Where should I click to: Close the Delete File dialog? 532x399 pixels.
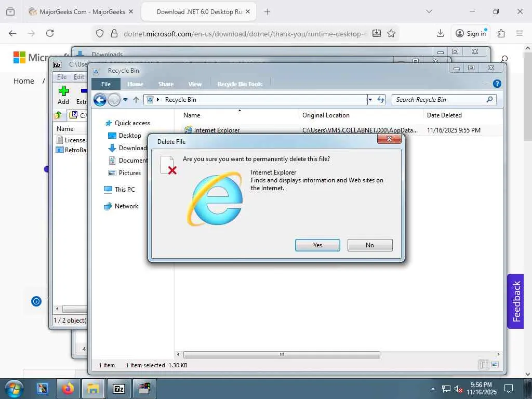(389, 139)
